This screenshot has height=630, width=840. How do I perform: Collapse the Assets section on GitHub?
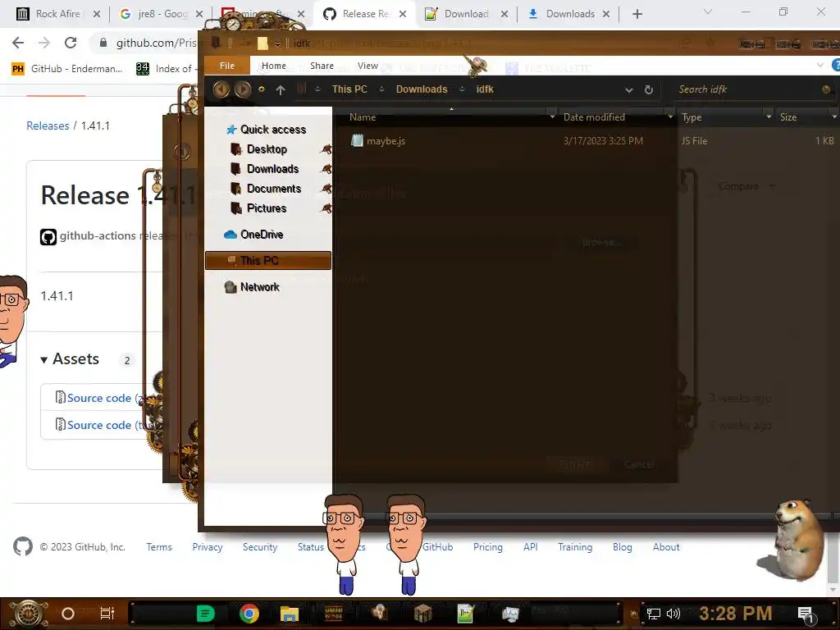[44, 360]
